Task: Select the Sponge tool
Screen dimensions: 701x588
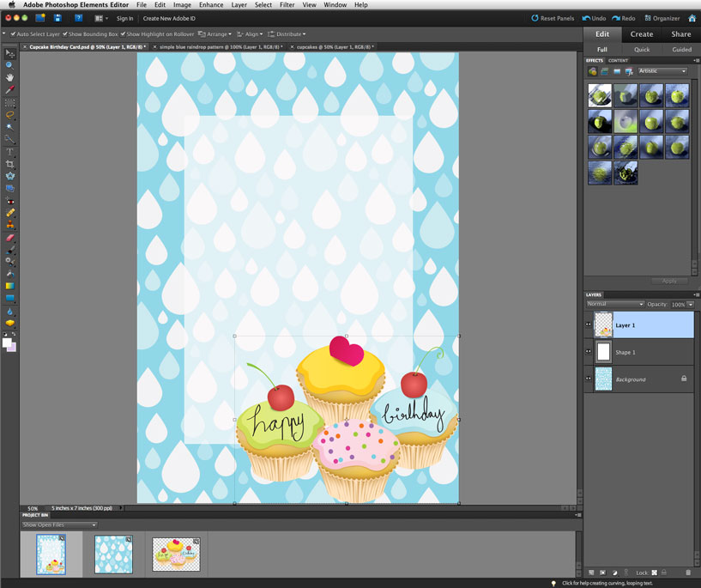Action: pyautogui.click(x=9, y=323)
